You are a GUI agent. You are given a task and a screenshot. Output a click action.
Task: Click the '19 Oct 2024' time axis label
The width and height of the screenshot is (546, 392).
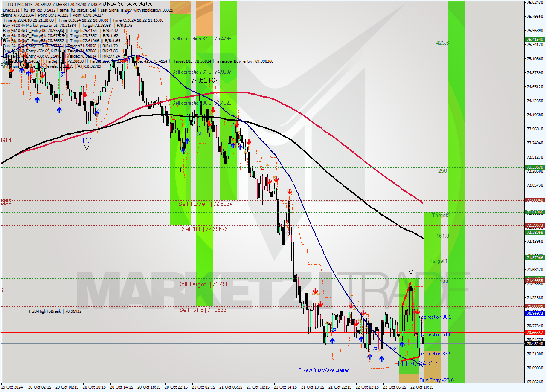click(x=13, y=387)
